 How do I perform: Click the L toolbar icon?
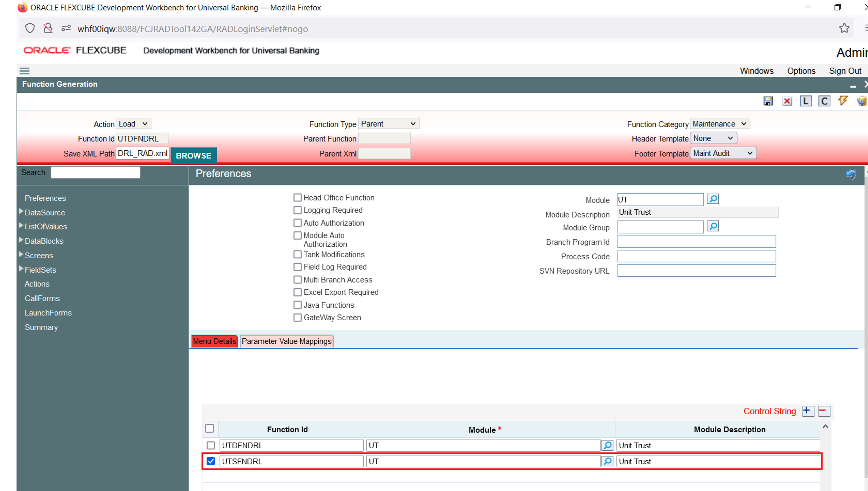pos(805,101)
